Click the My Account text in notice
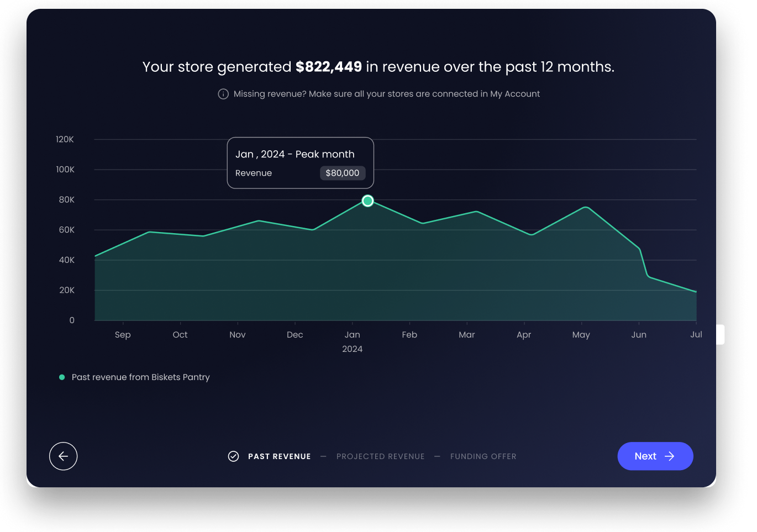Image resolution: width=757 pixels, height=532 pixels. coord(515,94)
